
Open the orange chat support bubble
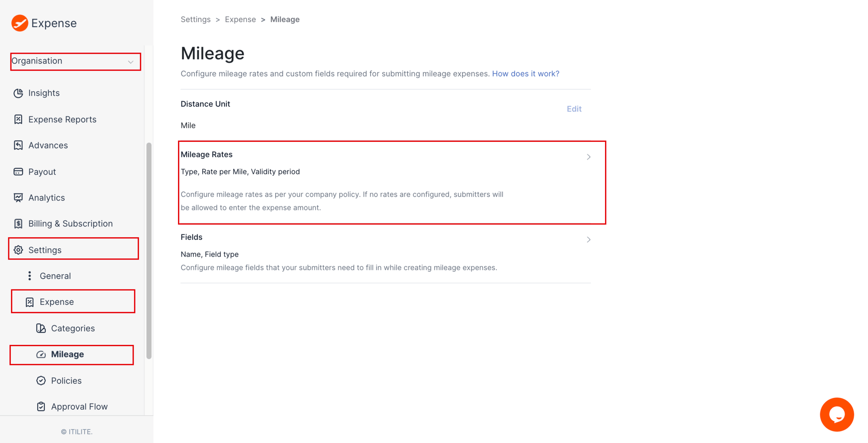coord(836,414)
